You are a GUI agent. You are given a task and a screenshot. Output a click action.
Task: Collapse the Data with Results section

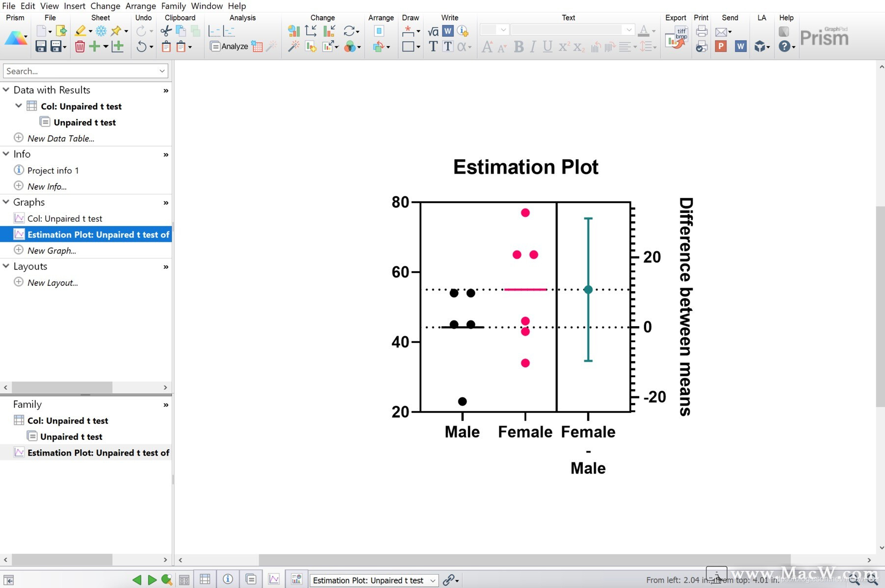[6, 90]
